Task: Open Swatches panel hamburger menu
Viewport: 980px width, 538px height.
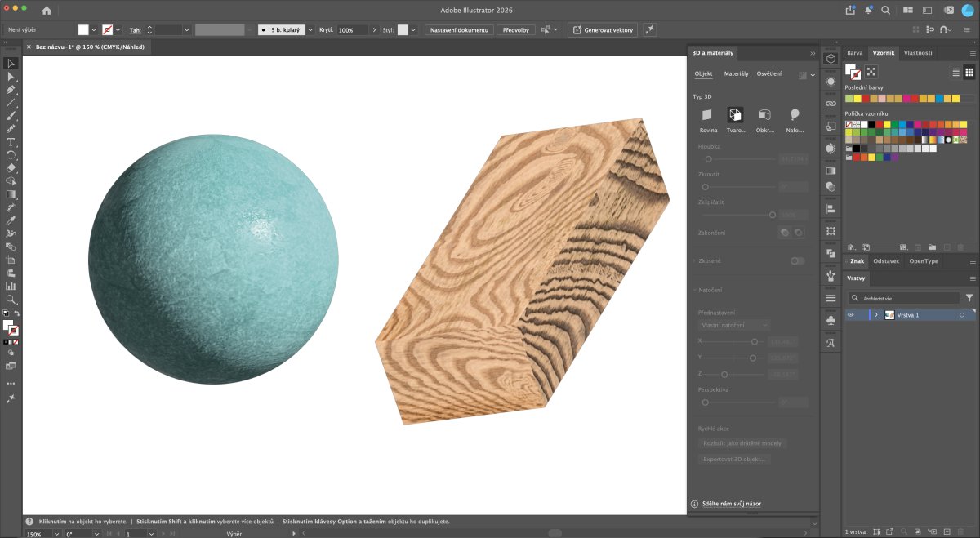Action: click(x=973, y=53)
